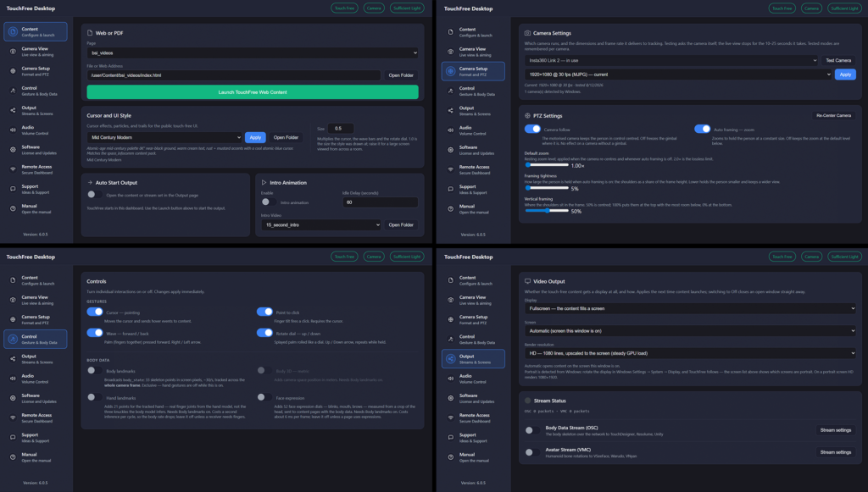The width and height of the screenshot is (868, 492).
Task: Open Intro Video dropdown showing 15_second_intro
Action: point(321,225)
